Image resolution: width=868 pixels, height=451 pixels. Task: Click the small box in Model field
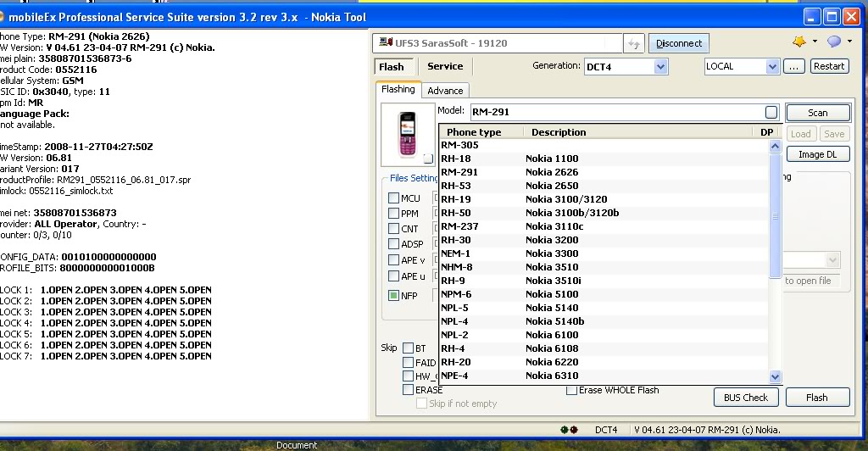[771, 113]
